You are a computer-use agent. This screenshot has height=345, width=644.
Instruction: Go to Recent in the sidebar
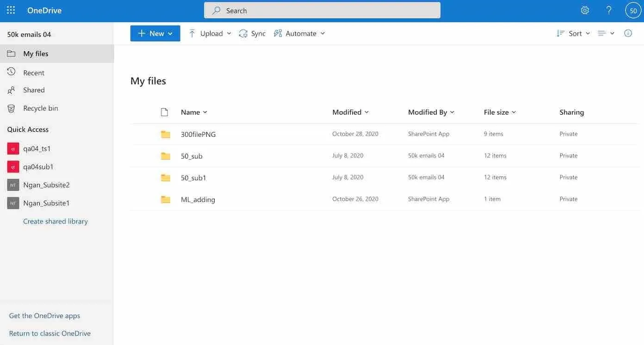point(34,73)
